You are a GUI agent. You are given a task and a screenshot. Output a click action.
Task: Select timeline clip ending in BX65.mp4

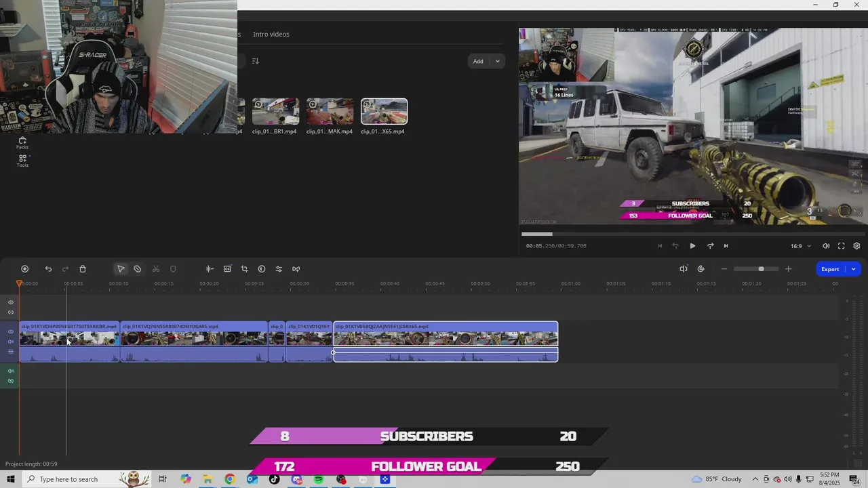[x=446, y=342]
